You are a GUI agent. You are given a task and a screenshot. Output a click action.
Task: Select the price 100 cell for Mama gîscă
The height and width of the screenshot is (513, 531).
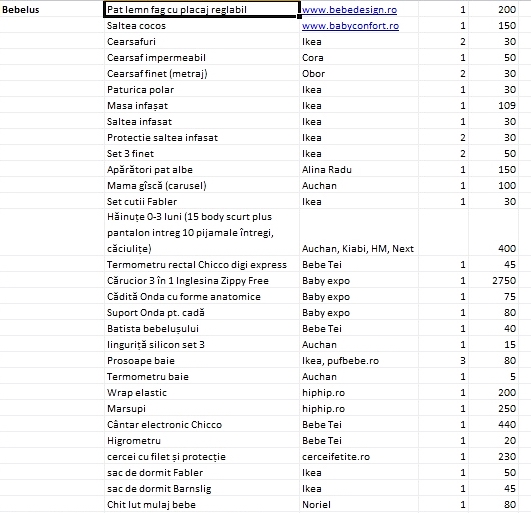pos(493,186)
